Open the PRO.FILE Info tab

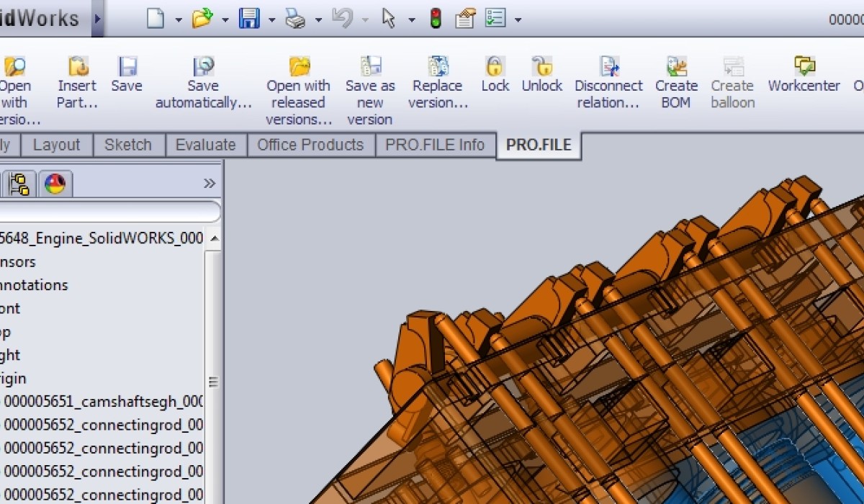(x=435, y=145)
